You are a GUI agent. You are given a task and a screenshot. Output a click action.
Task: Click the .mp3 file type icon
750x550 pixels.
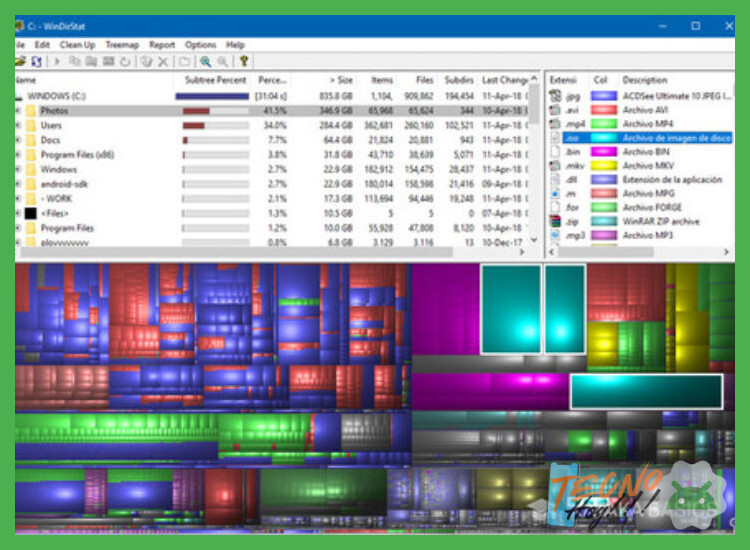(555, 235)
